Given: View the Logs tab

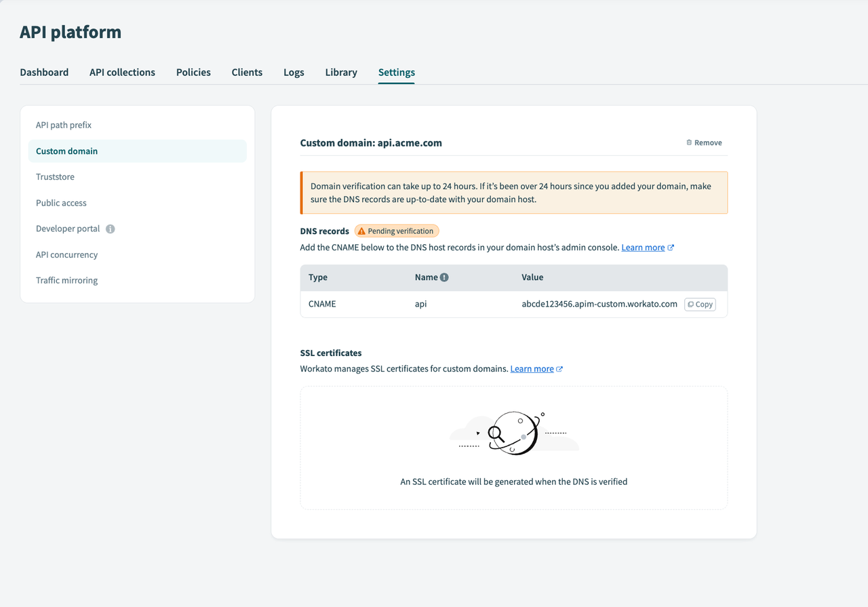Looking at the screenshot, I should pyautogui.click(x=293, y=72).
